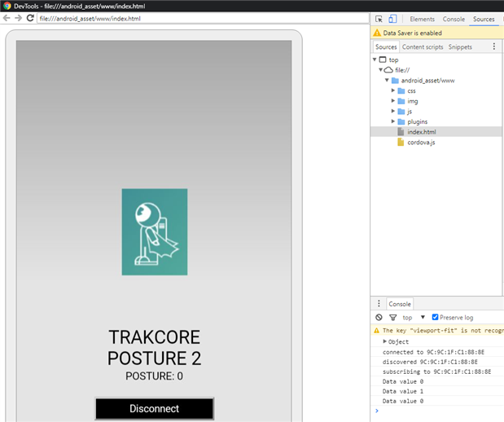Open the Sources pane three-dot menu
Viewport: 504px width, 422px height.
(494, 47)
